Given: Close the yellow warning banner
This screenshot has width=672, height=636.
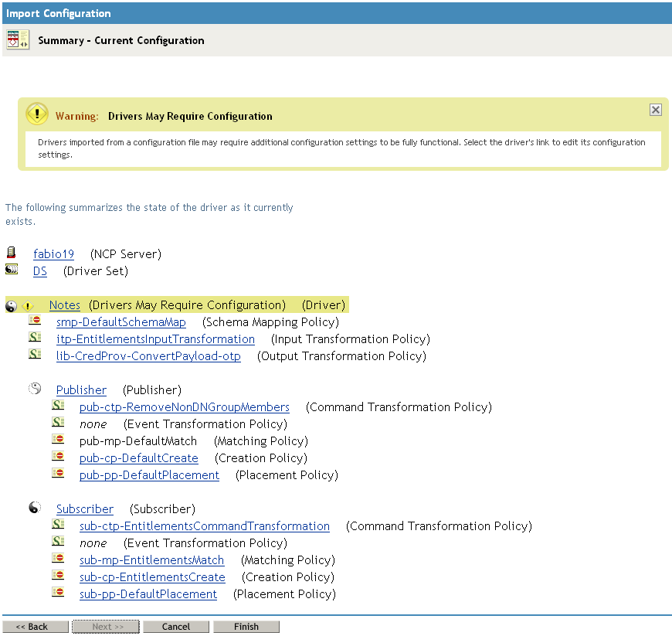Looking at the screenshot, I should coord(655,110).
